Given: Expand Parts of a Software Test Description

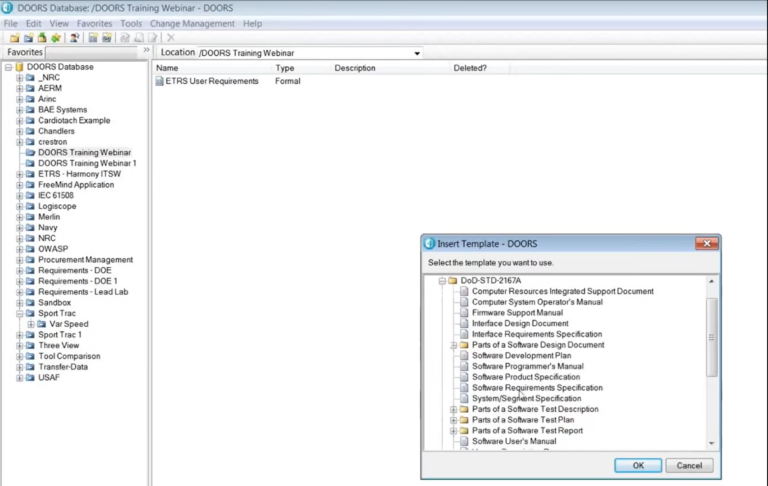Looking at the screenshot, I should click(x=453, y=409).
